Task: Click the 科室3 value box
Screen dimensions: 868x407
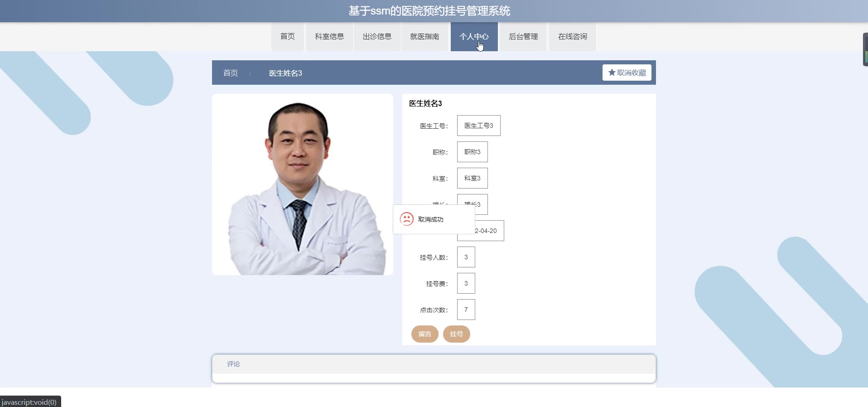Action: [473, 178]
